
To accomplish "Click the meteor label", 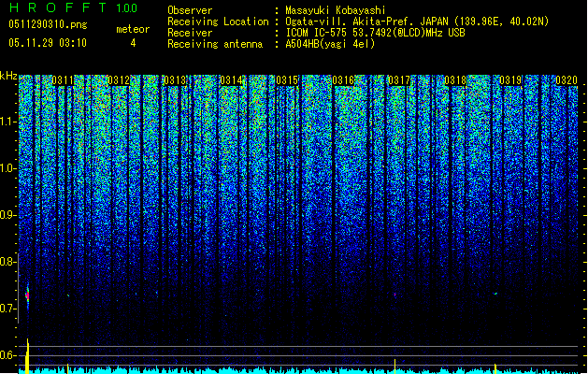I will pos(133,29).
